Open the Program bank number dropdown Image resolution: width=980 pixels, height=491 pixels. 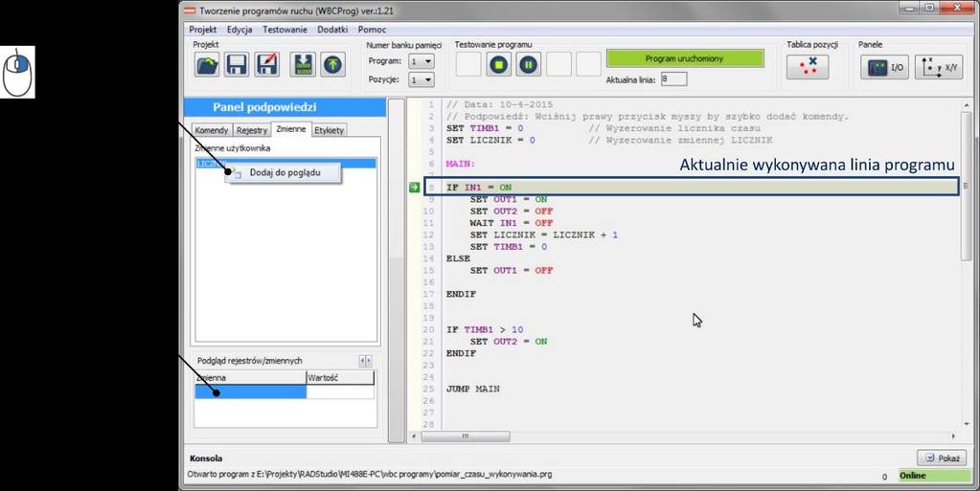click(x=421, y=61)
